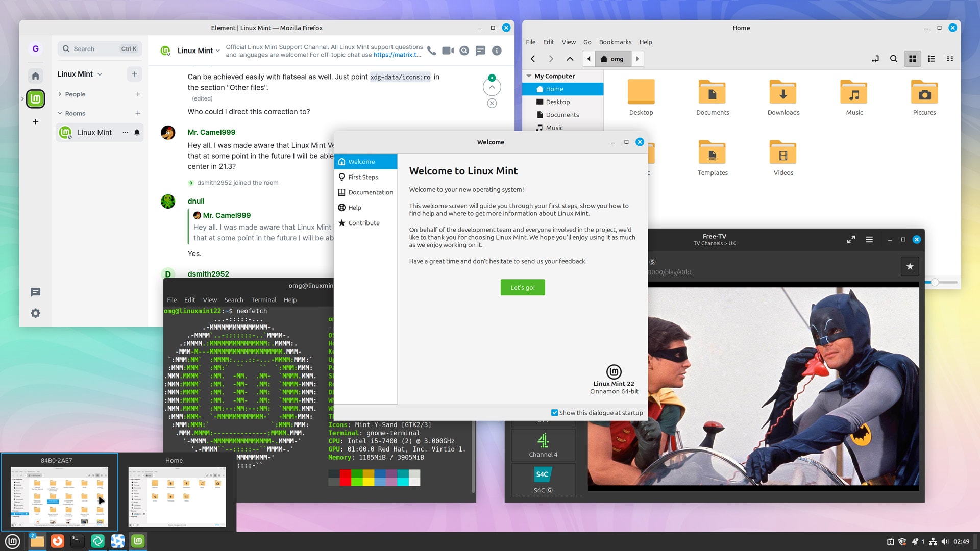Switch file manager to list view
The width and height of the screenshot is (980, 551).
click(x=931, y=59)
